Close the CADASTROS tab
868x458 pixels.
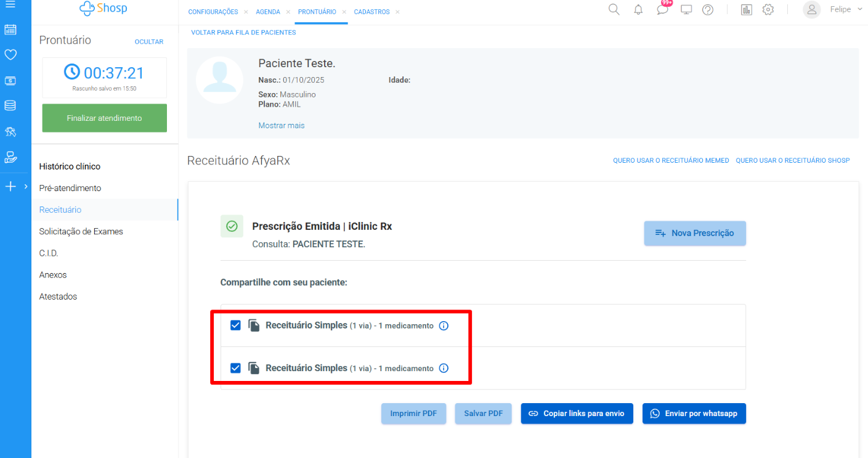click(397, 12)
